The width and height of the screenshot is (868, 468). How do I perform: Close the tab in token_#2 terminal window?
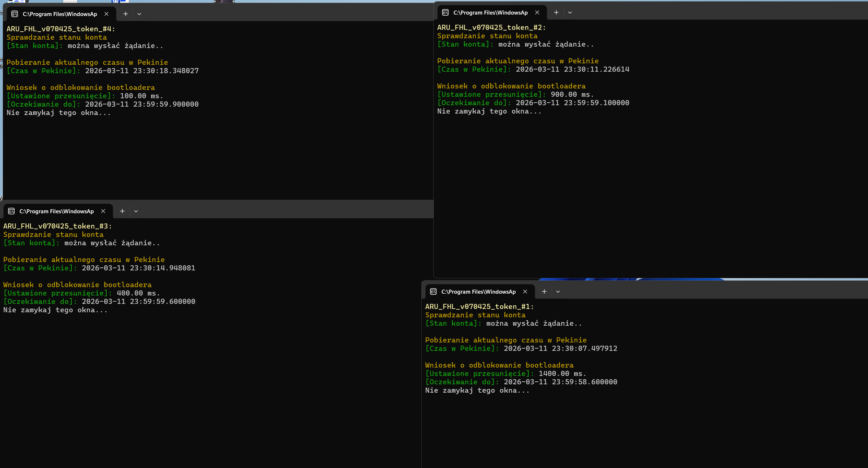(x=537, y=12)
